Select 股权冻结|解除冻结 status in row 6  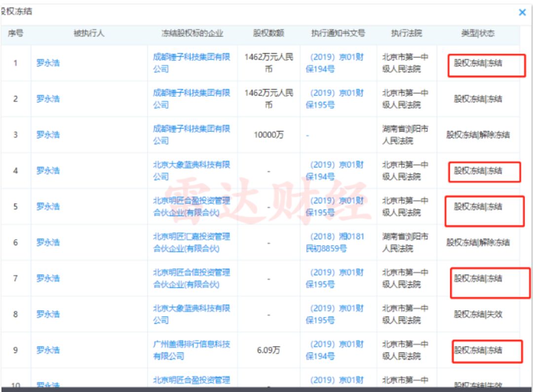point(478,242)
